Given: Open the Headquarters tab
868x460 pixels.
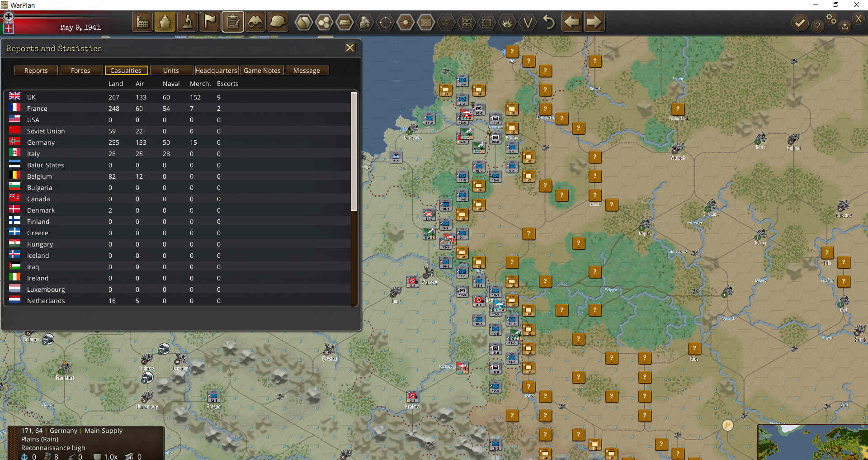Looking at the screenshot, I should tap(216, 71).
